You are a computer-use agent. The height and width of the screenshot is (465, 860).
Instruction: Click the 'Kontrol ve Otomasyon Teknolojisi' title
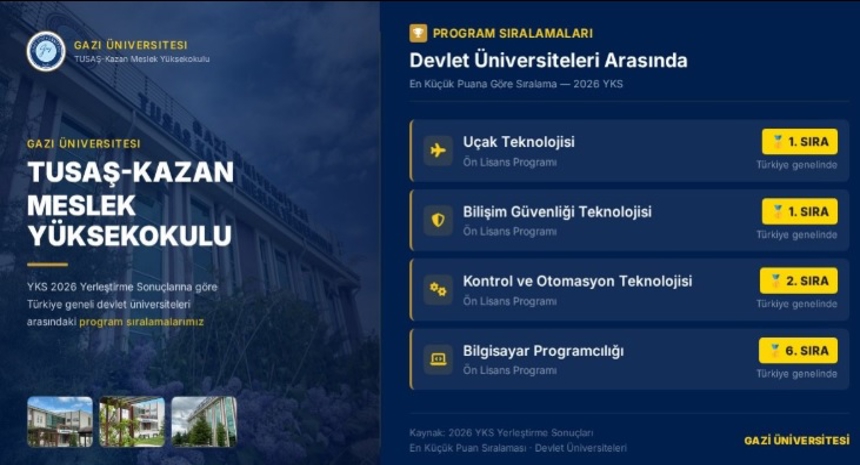(x=578, y=281)
